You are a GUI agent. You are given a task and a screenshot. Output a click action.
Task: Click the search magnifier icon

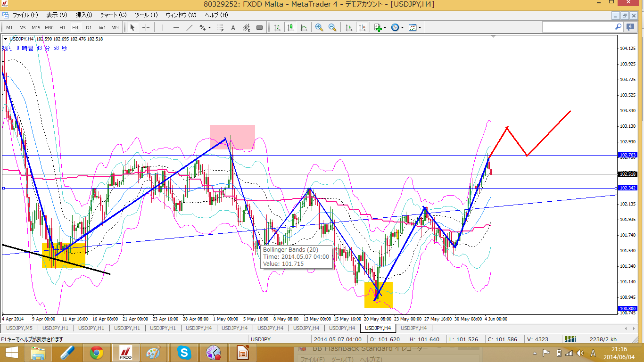click(x=619, y=27)
